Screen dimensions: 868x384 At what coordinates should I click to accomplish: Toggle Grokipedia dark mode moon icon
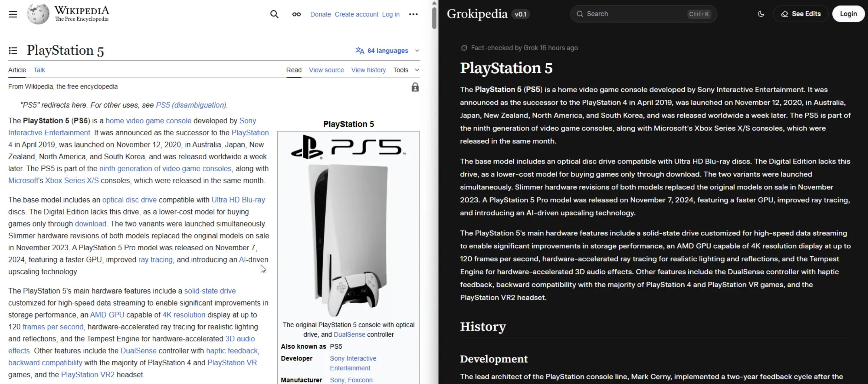pos(761,14)
